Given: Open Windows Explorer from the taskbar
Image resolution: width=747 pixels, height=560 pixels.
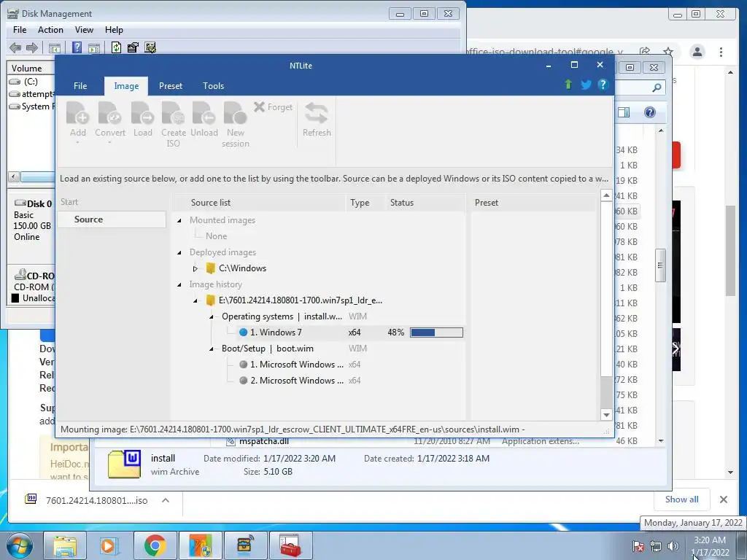Looking at the screenshot, I should pos(65,545).
